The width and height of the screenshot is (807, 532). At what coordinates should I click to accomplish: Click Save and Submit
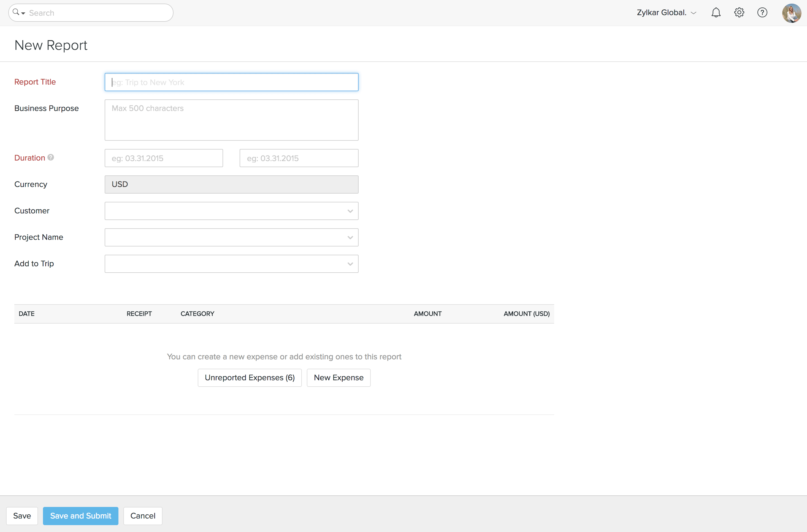pyautogui.click(x=80, y=516)
